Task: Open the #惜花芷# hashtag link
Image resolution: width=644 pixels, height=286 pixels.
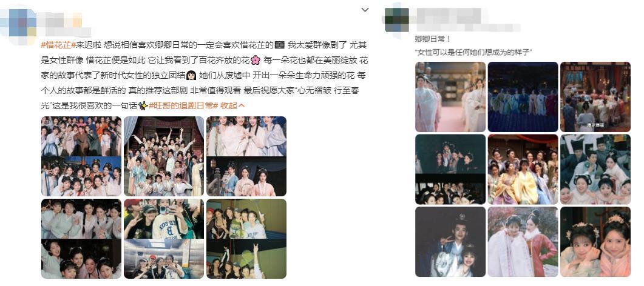Action: (58, 45)
